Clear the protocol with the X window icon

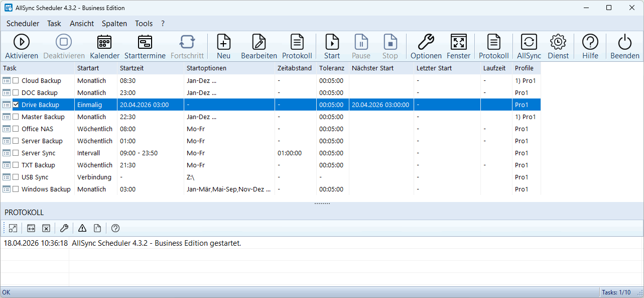pyautogui.click(x=46, y=228)
